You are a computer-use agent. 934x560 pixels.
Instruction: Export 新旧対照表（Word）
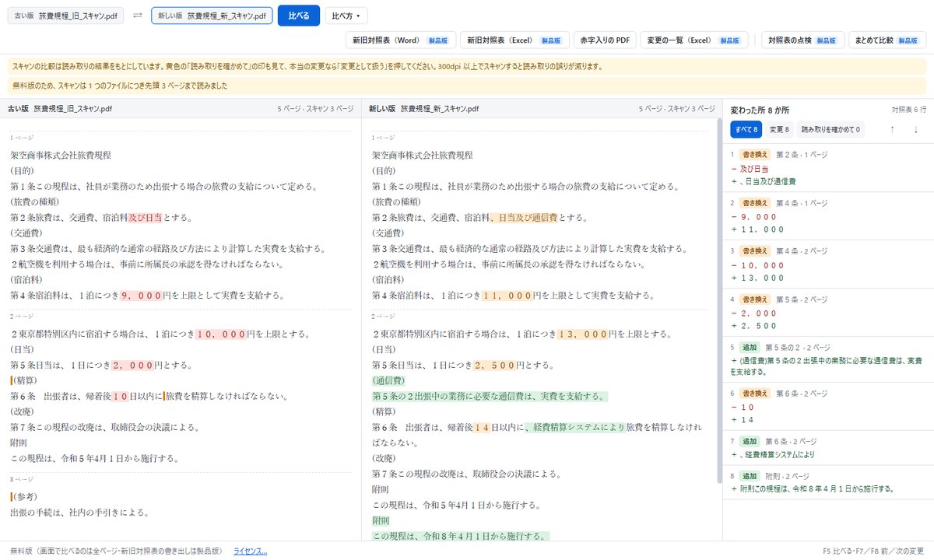pos(400,40)
